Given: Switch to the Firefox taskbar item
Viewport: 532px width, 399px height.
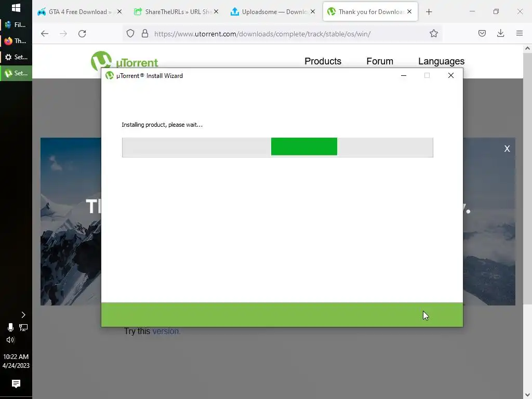Looking at the screenshot, I should pos(16,41).
